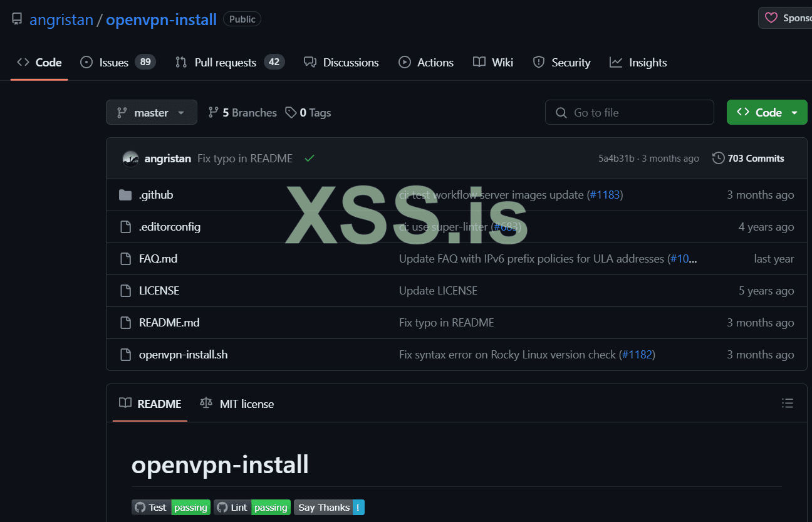This screenshot has width=812, height=522.
Task: Click the green commit status checkmark
Action: 309,159
